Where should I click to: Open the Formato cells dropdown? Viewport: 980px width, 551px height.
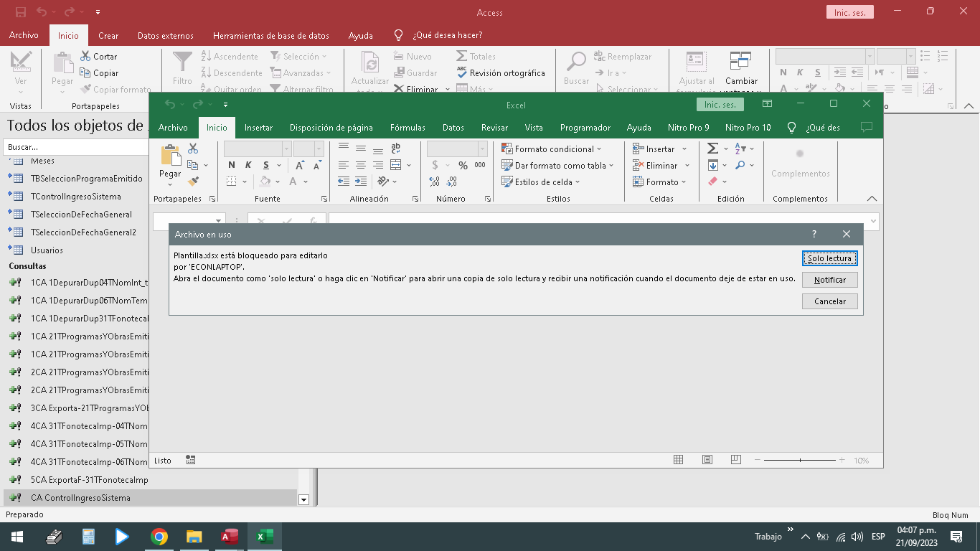[659, 182]
